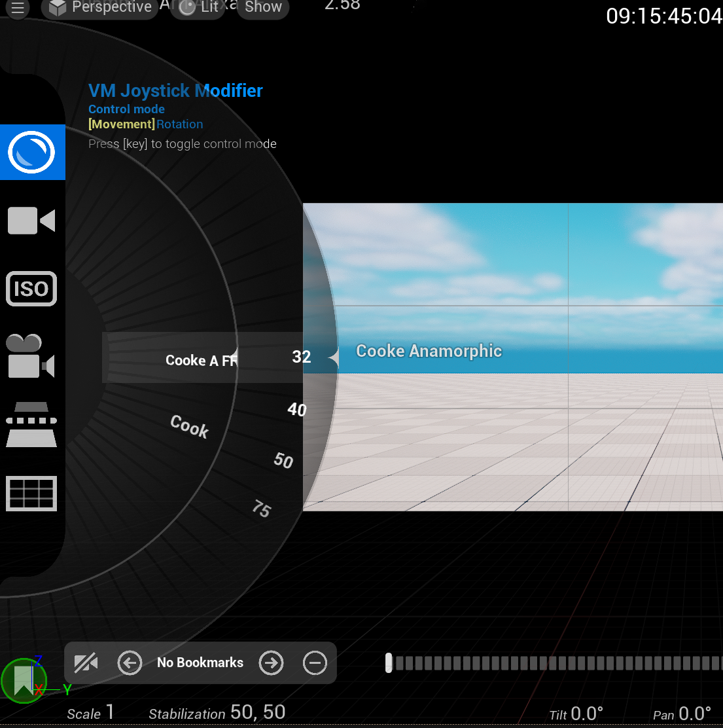The height and width of the screenshot is (728, 723).
Task: Go to next bookmark arrow
Action: 271,663
